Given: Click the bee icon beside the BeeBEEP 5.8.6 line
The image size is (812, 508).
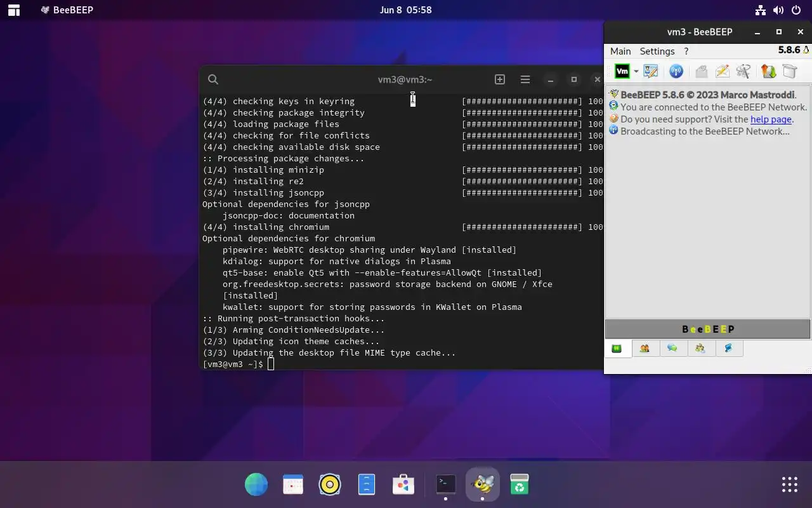Looking at the screenshot, I should coord(614,95).
